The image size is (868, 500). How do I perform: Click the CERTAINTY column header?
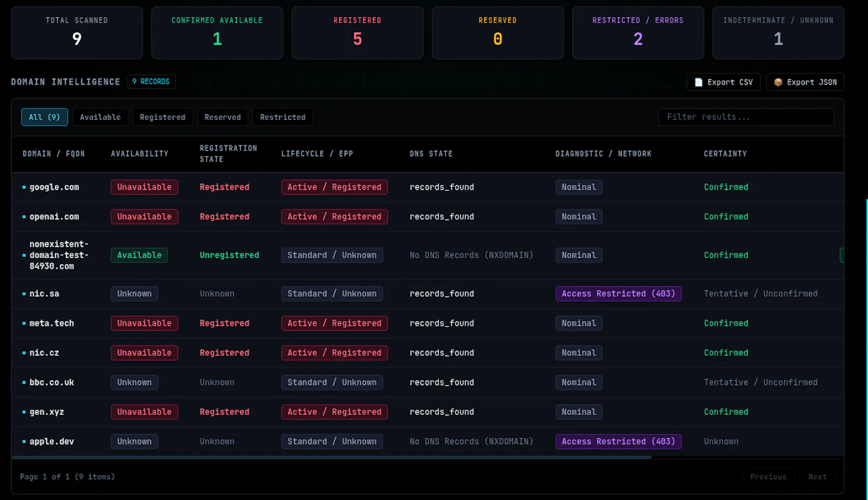(725, 154)
